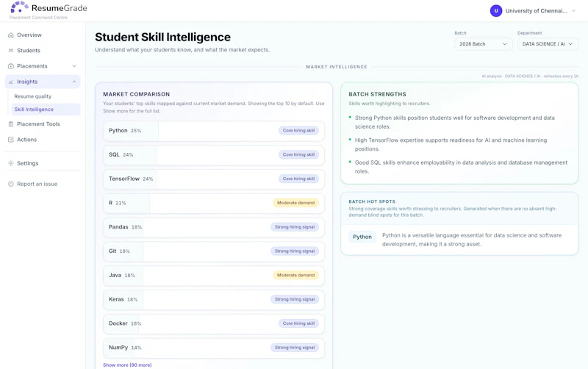Image resolution: width=588 pixels, height=369 pixels.
Task: Click the 'Good SQL skills enhance employability' bullet
Action: point(461,167)
